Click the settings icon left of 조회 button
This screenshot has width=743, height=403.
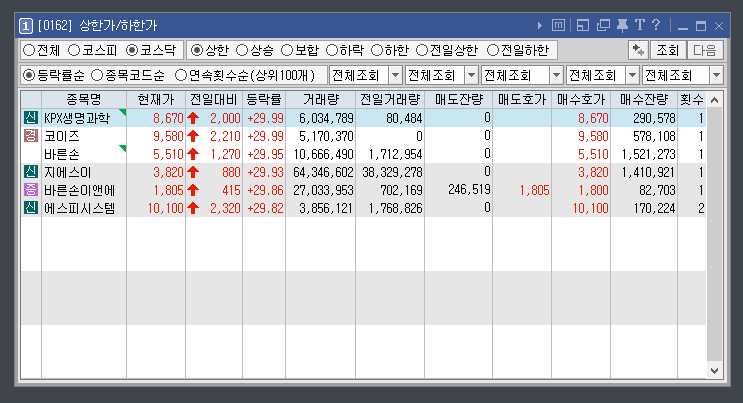pyautogui.click(x=638, y=50)
